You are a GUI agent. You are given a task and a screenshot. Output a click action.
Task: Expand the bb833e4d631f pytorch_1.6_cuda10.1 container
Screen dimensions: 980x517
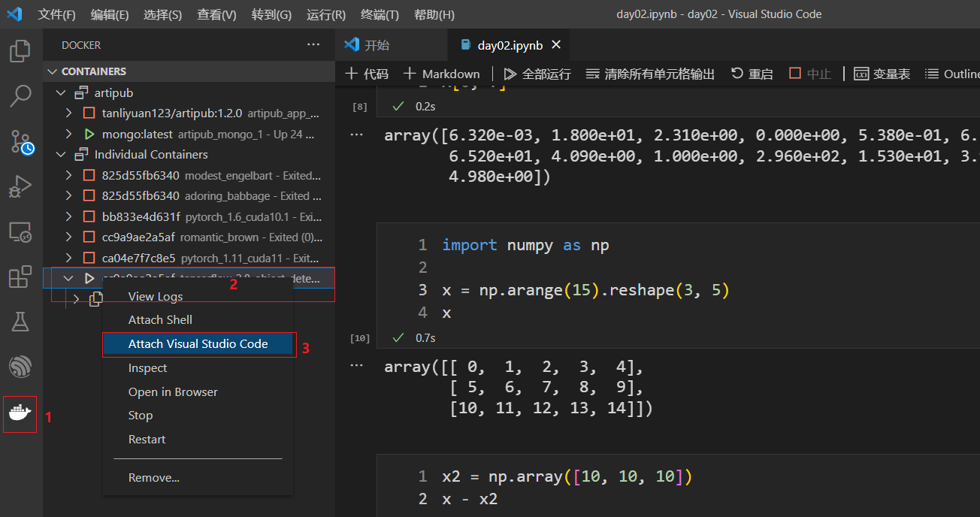click(x=69, y=216)
